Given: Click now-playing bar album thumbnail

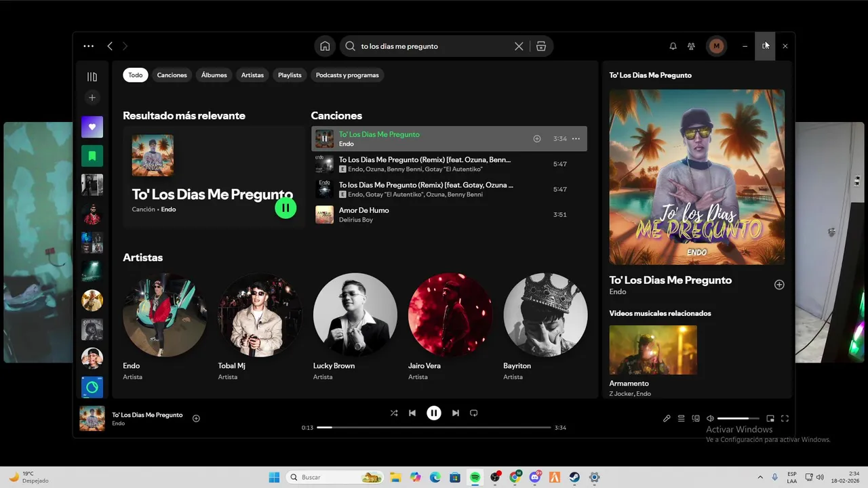Looking at the screenshot, I should click(x=92, y=418).
